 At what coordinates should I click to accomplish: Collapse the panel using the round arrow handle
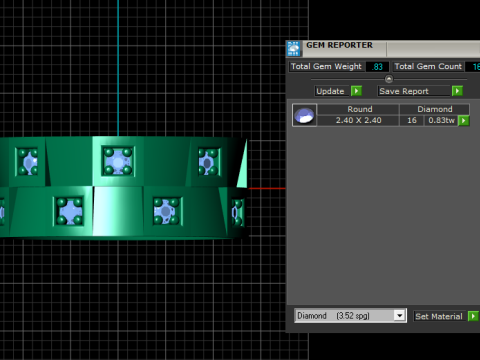(x=389, y=79)
